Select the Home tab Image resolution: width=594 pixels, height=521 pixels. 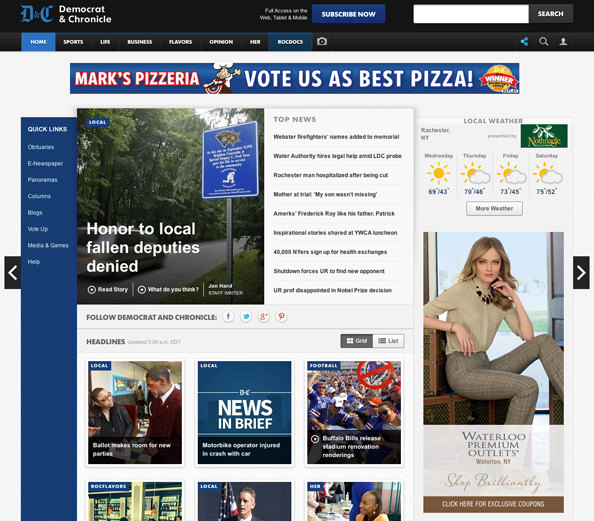pos(38,42)
